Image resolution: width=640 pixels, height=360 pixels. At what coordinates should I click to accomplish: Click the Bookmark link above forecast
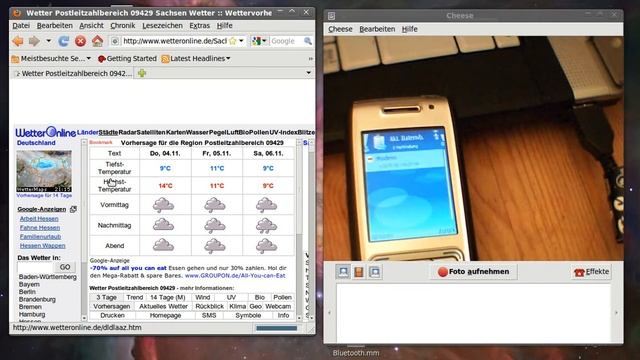[100, 142]
